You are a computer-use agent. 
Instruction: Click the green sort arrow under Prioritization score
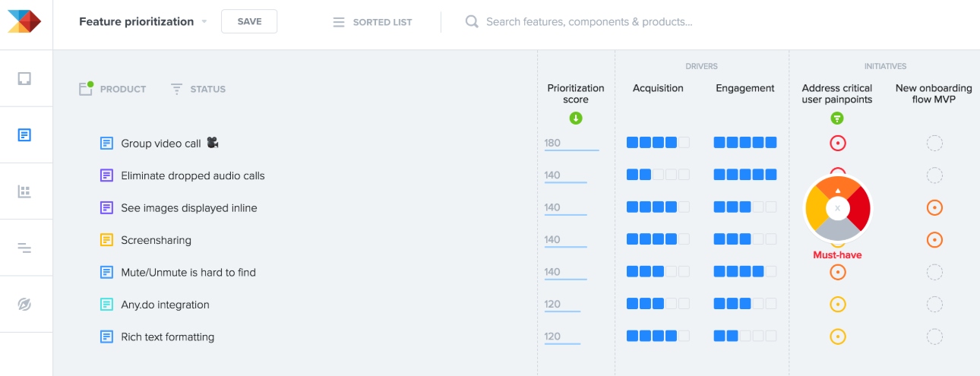[575, 118]
